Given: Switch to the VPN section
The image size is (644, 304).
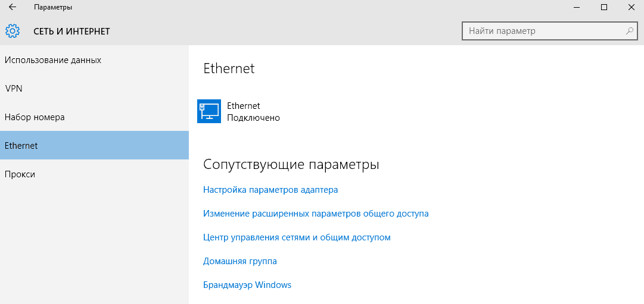Looking at the screenshot, I should [14, 89].
